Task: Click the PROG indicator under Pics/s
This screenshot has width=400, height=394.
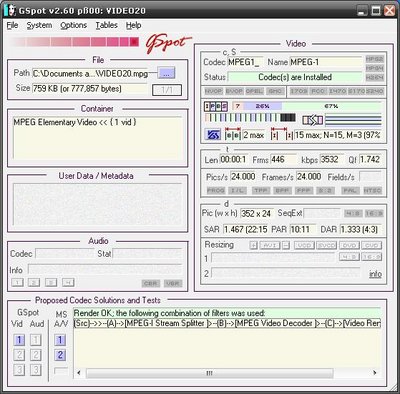Action: (x=216, y=190)
